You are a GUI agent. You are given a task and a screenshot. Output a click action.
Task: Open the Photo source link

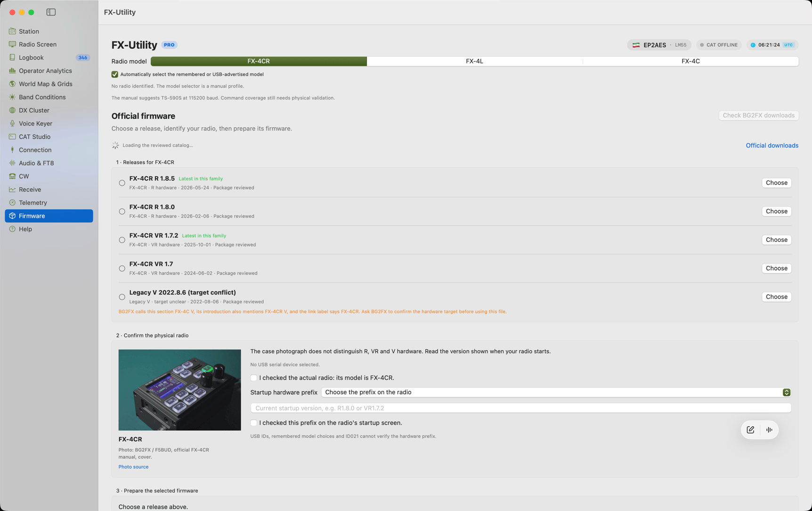point(133,467)
